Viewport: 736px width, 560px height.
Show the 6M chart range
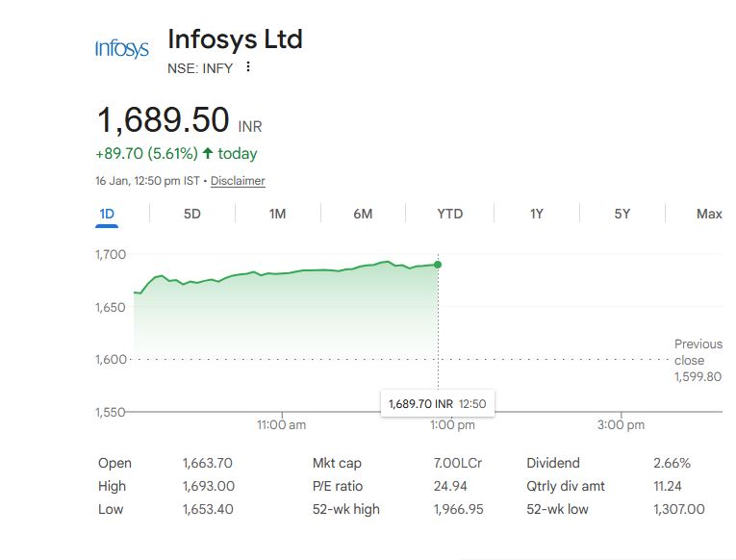point(363,214)
